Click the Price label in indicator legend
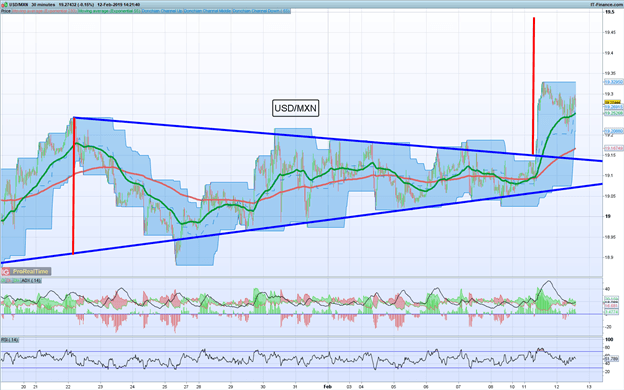The image size is (624, 390). pyautogui.click(x=6, y=11)
